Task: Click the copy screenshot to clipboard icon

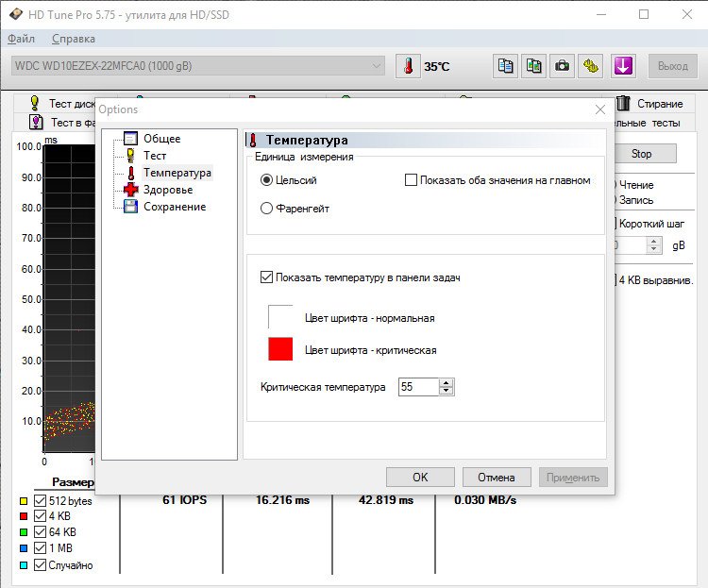Action: coord(534,66)
